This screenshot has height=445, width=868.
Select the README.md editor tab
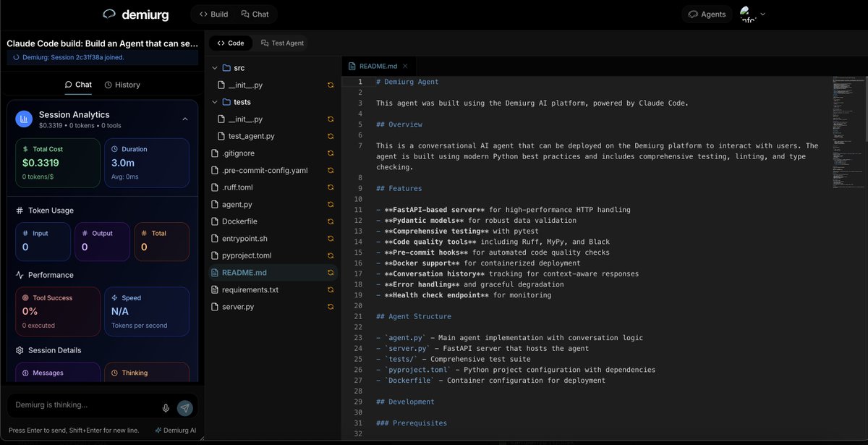[x=378, y=66]
